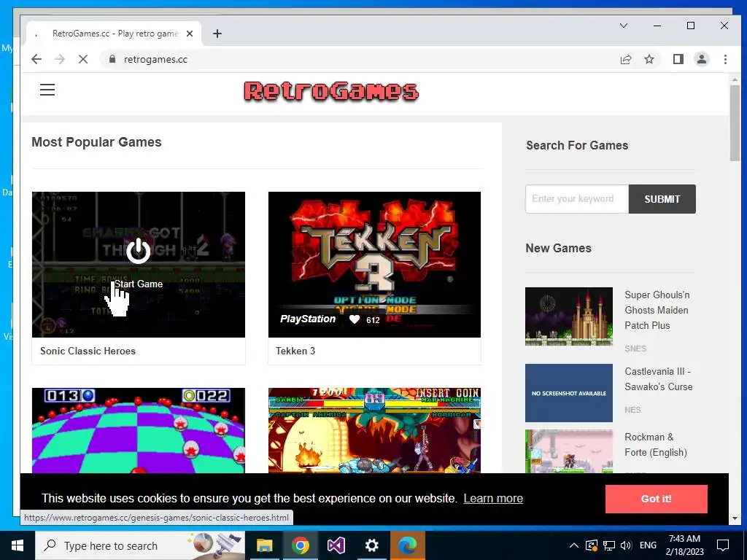The image size is (747, 560).
Task: Open Rockman & Forte (English) link
Action: 656,445
